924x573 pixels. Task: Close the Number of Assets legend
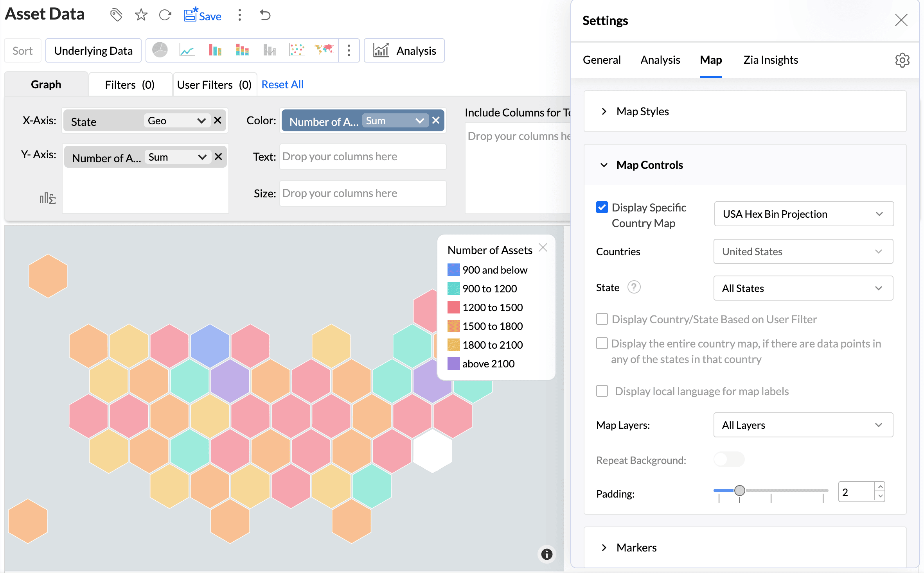543,247
